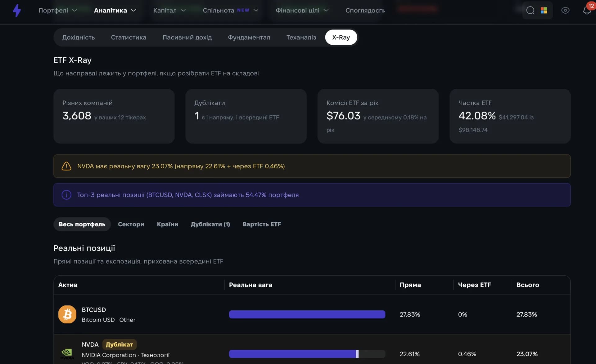Switch to the Дохідність tab
The height and width of the screenshot is (364, 596).
[x=79, y=37]
